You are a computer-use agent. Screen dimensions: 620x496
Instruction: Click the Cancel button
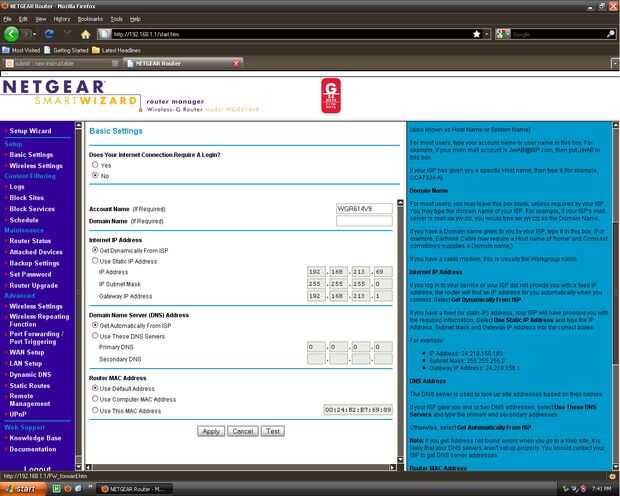click(x=243, y=431)
